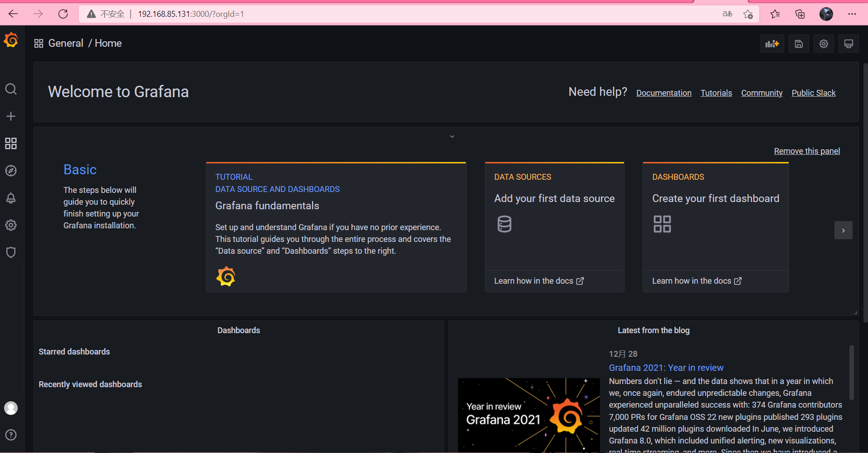Click the database icon in the Data Sources card
The height and width of the screenshot is (453, 868).
[504, 224]
